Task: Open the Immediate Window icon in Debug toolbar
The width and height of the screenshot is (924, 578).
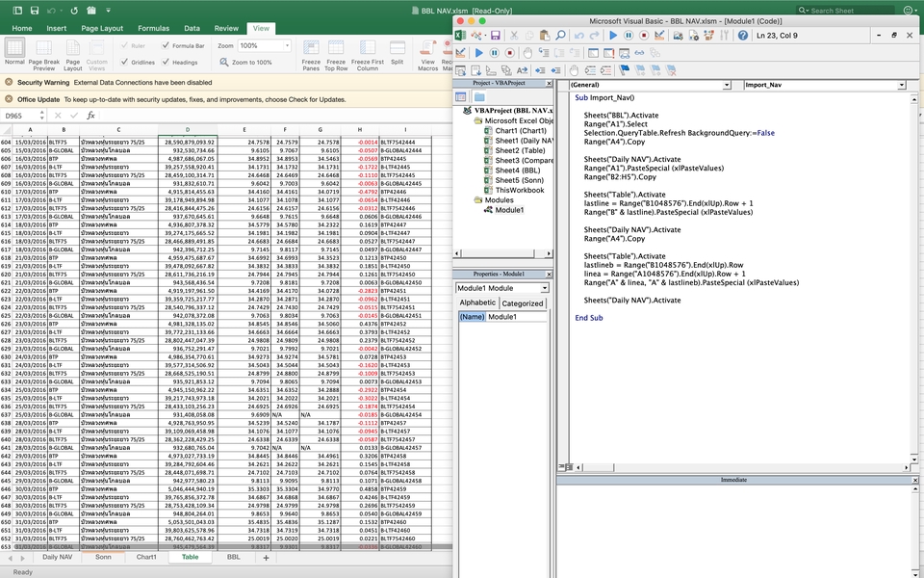Action: tap(608, 53)
